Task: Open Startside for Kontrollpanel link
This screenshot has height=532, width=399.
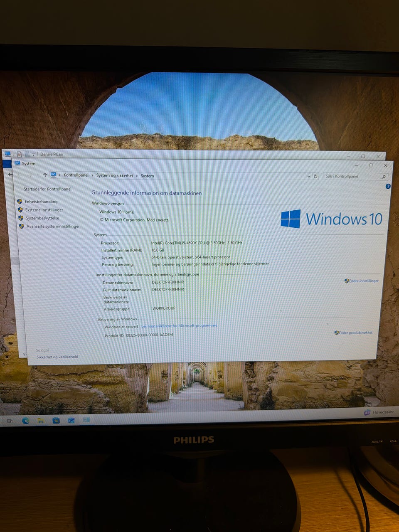Action: (x=47, y=189)
